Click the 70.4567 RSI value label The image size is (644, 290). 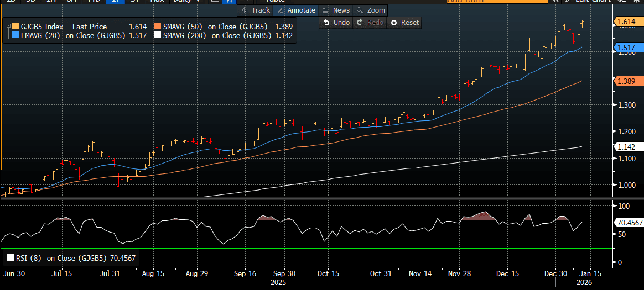point(629,223)
